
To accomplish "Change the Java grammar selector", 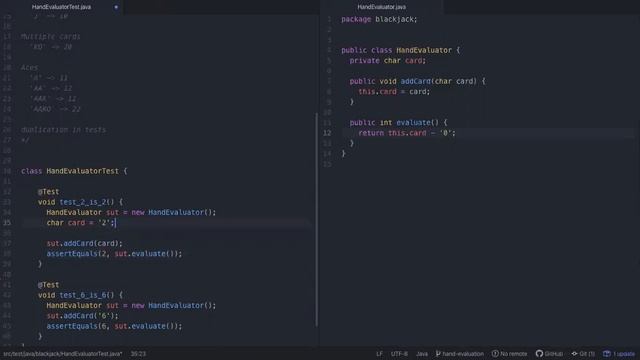I will (x=422, y=354).
